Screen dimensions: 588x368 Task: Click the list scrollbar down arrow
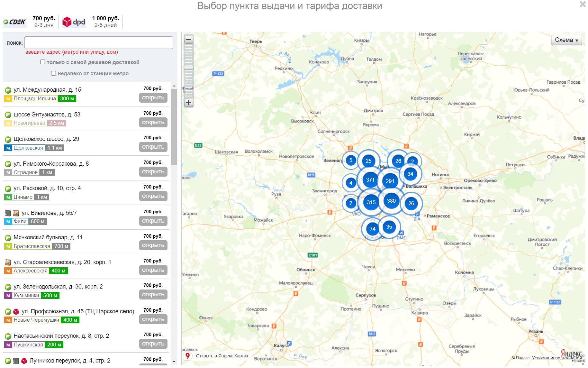coord(174,362)
